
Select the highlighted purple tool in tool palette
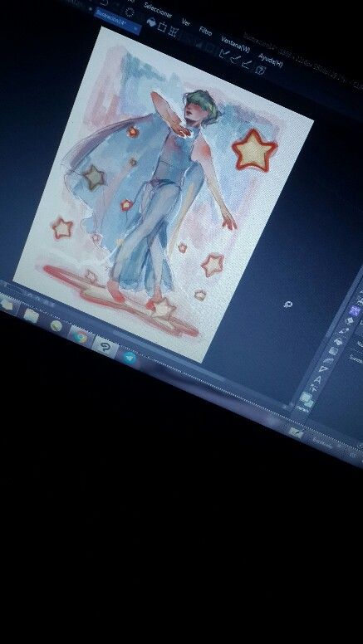click(x=356, y=311)
